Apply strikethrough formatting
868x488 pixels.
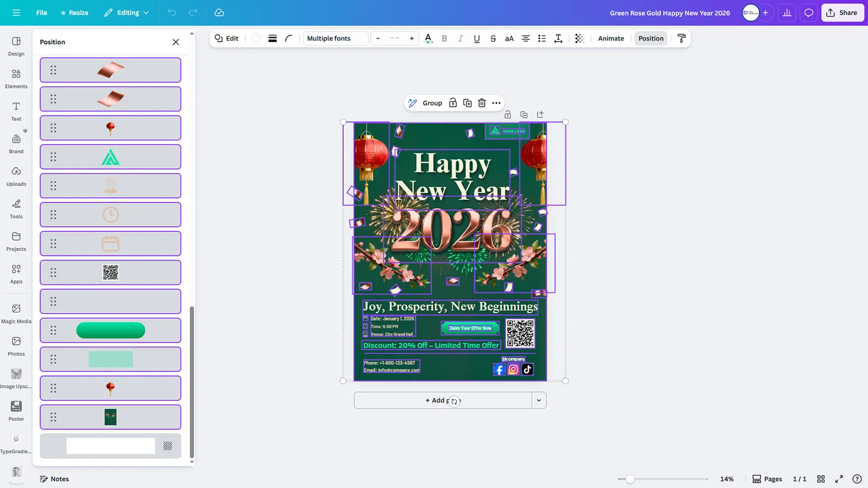493,38
